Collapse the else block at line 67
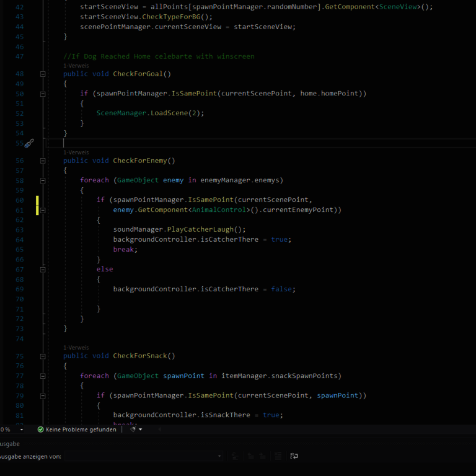Viewport: 476px width, 476px height. click(43, 270)
